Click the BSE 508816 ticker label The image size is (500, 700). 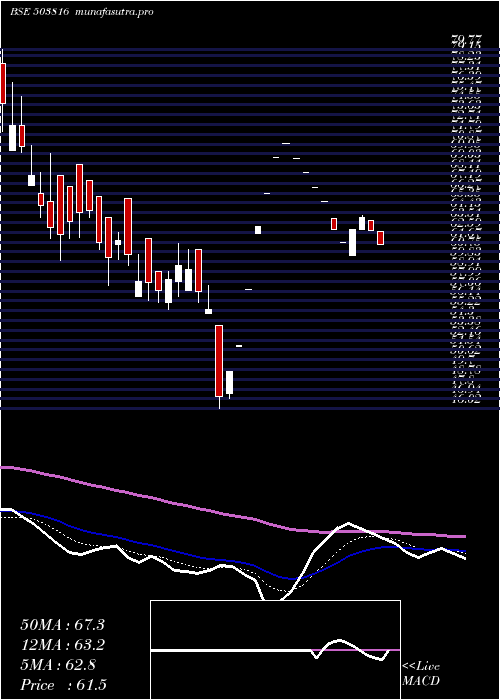[39, 12]
